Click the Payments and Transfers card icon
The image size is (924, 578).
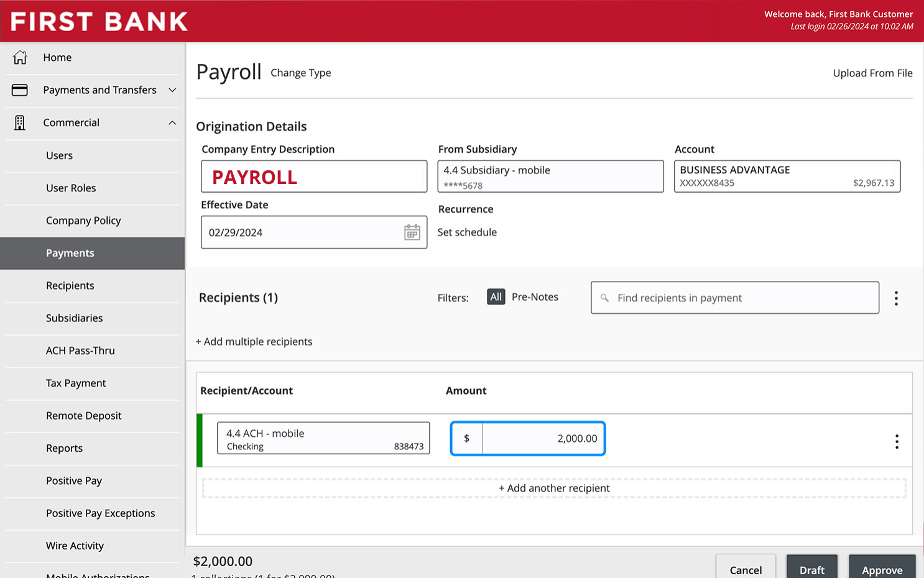[20, 90]
